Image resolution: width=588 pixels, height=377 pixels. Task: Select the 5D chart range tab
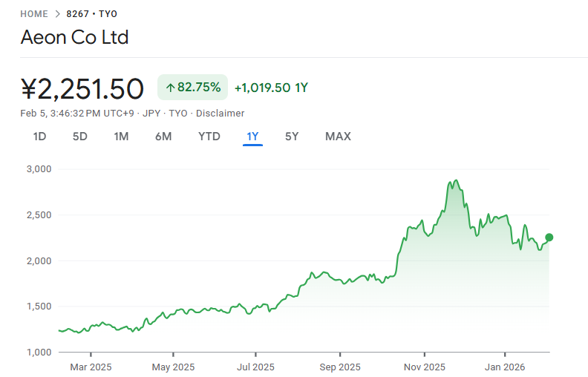click(x=79, y=137)
